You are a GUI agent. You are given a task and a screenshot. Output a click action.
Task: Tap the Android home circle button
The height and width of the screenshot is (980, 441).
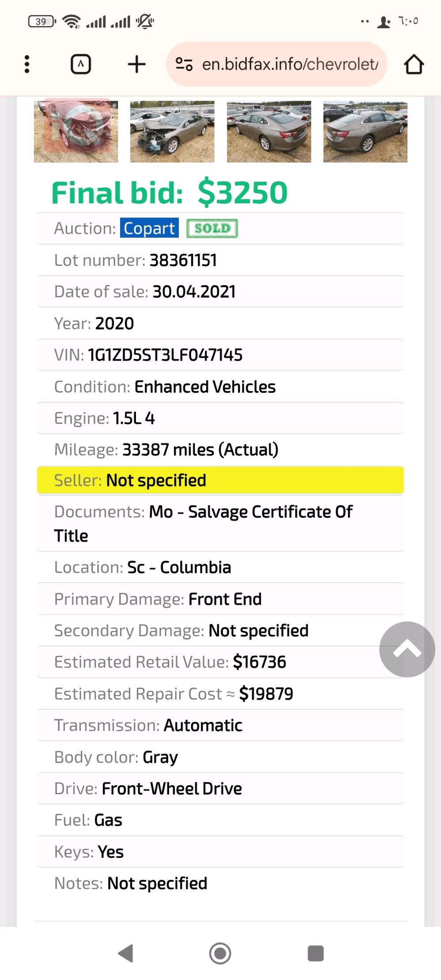(220, 953)
